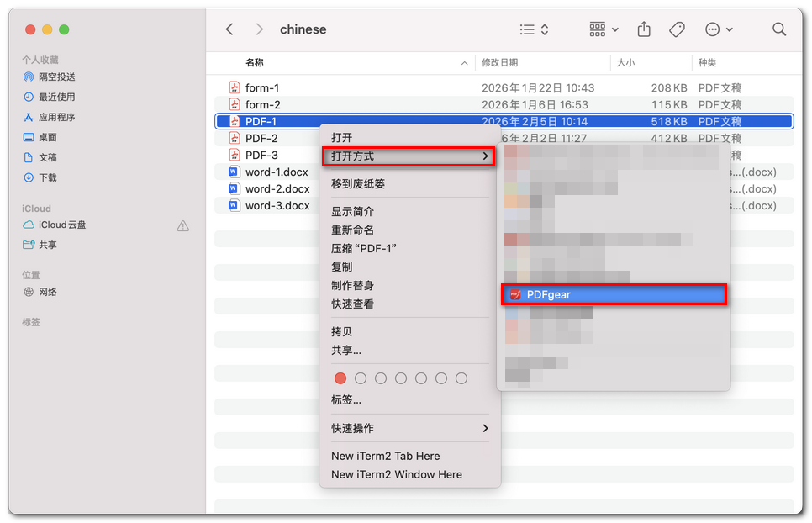The height and width of the screenshot is (523, 812).
Task: Click the Share icon in the toolbar
Action: pyautogui.click(x=644, y=29)
